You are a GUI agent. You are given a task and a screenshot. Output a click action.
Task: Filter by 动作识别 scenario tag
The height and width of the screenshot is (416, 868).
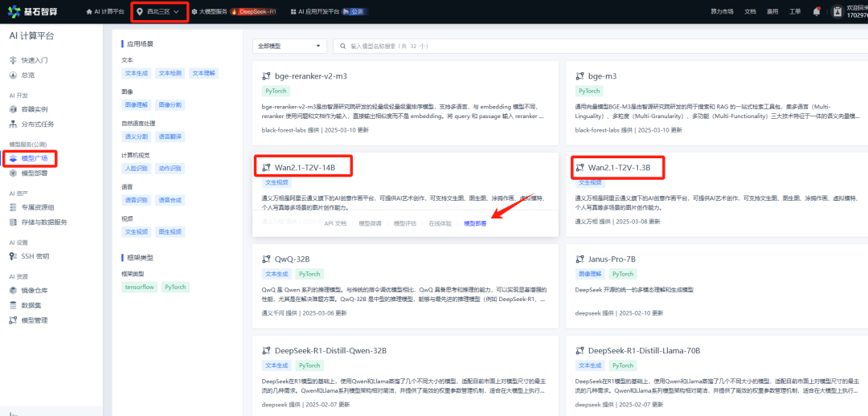pos(170,168)
